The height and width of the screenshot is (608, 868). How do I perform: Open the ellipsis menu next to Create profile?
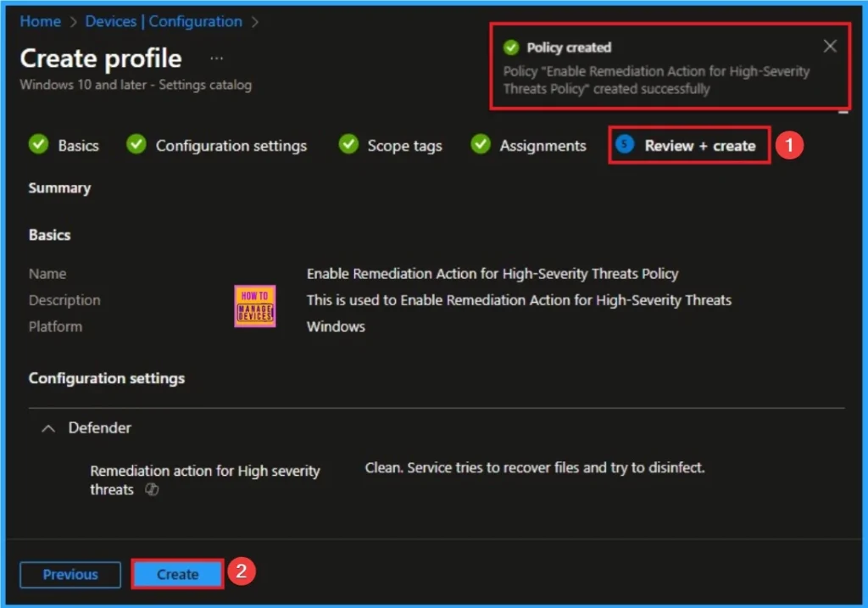pyautogui.click(x=216, y=58)
